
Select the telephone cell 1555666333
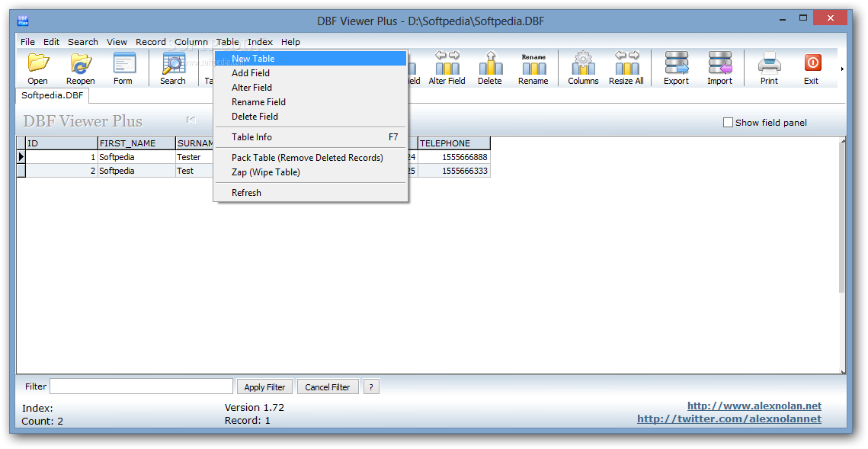pos(454,171)
